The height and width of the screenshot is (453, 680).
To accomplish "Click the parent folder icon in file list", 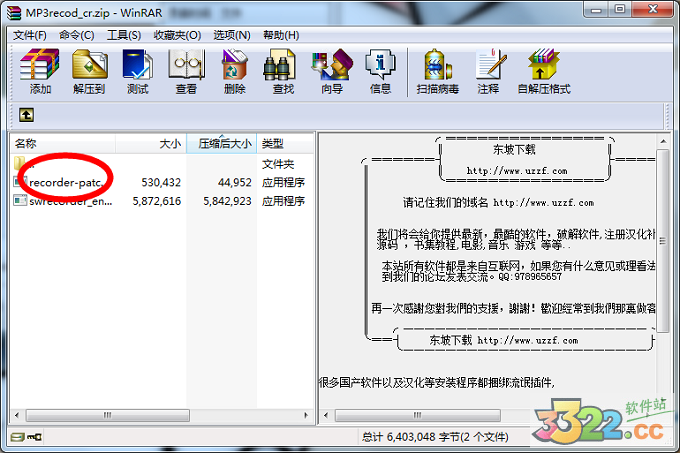I will 20,163.
